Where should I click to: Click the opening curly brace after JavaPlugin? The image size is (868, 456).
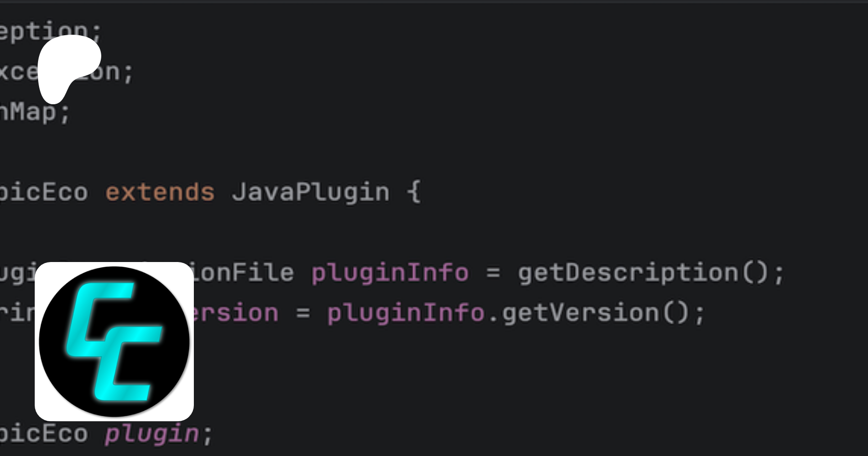tap(414, 192)
